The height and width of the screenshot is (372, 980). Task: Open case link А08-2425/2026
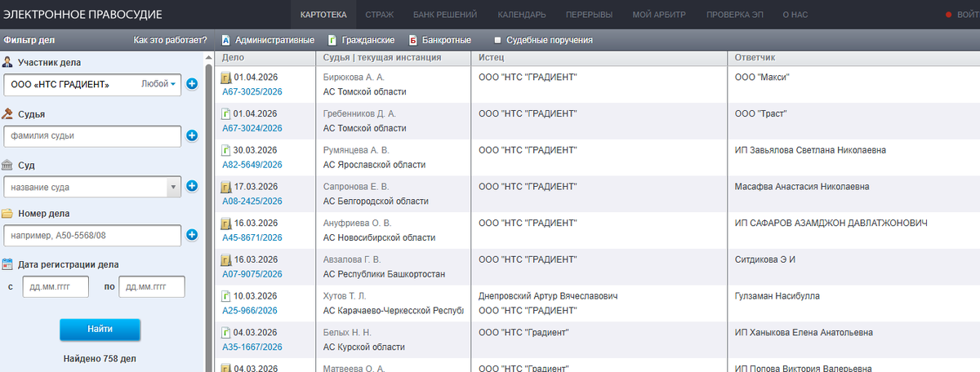252,201
